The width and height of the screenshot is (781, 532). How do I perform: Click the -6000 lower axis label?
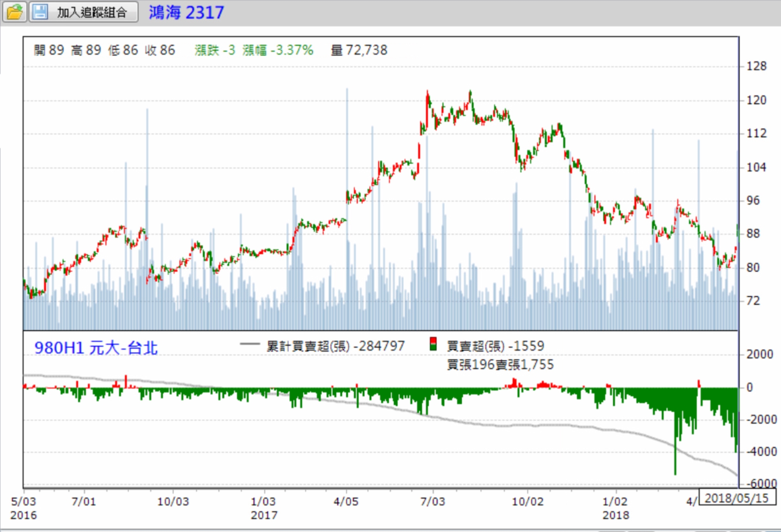(761, 484)
